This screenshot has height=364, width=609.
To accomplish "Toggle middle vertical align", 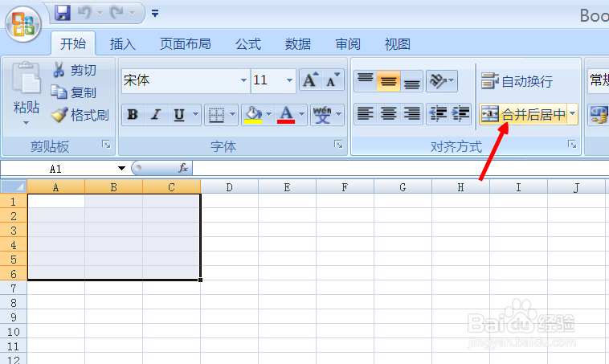I will tap(388, 80).
